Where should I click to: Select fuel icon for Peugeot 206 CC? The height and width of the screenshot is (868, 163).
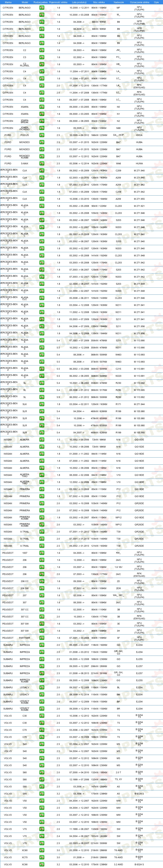(x=41, y=581)
